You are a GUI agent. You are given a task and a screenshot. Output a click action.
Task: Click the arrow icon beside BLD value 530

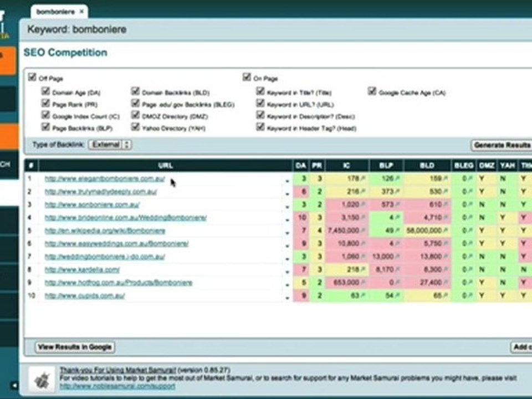(x=445, y=192)
